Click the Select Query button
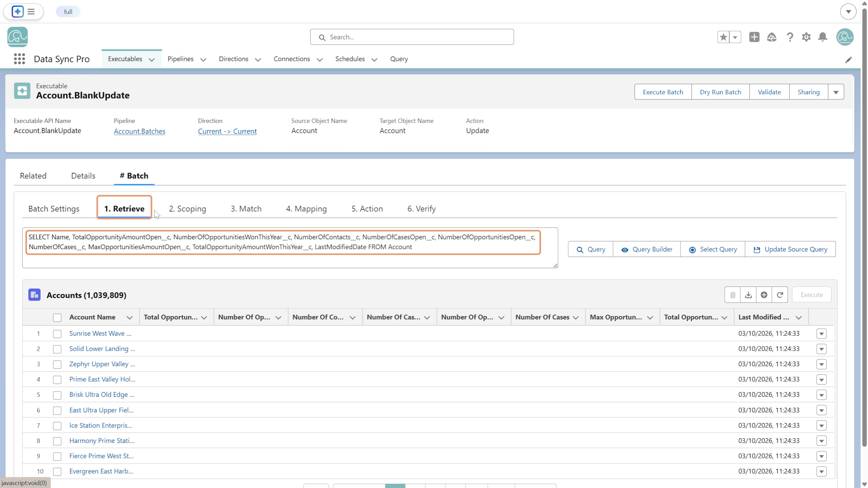 tap(713, 249)
